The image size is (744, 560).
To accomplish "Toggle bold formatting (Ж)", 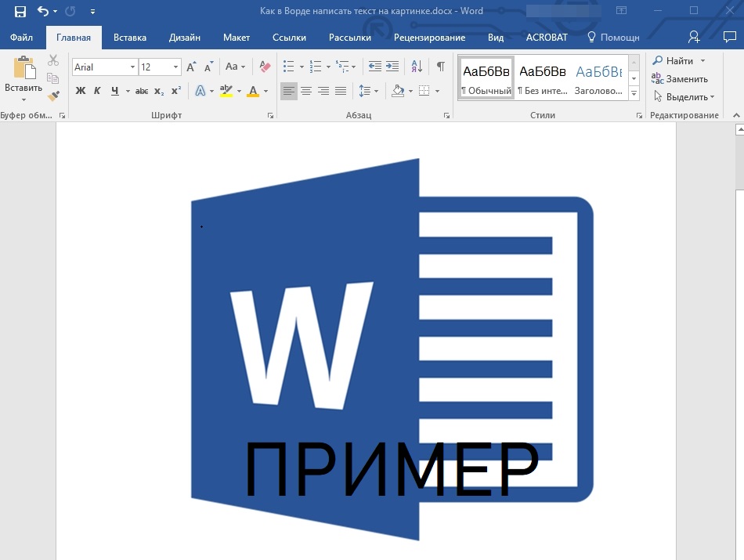I will pos(80,91).
